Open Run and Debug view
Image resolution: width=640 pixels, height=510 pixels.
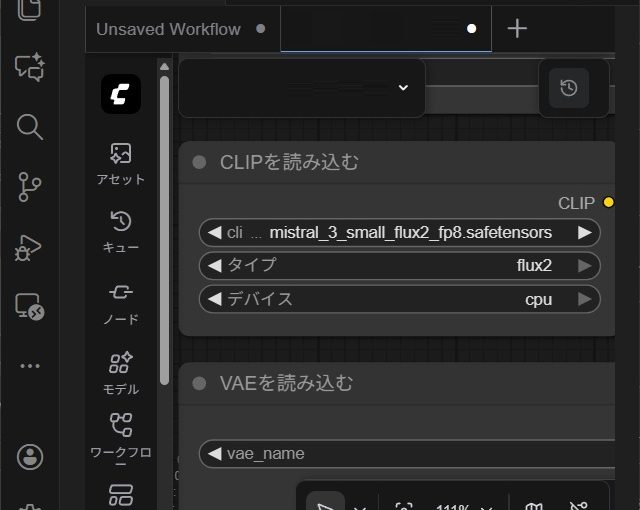28,248
